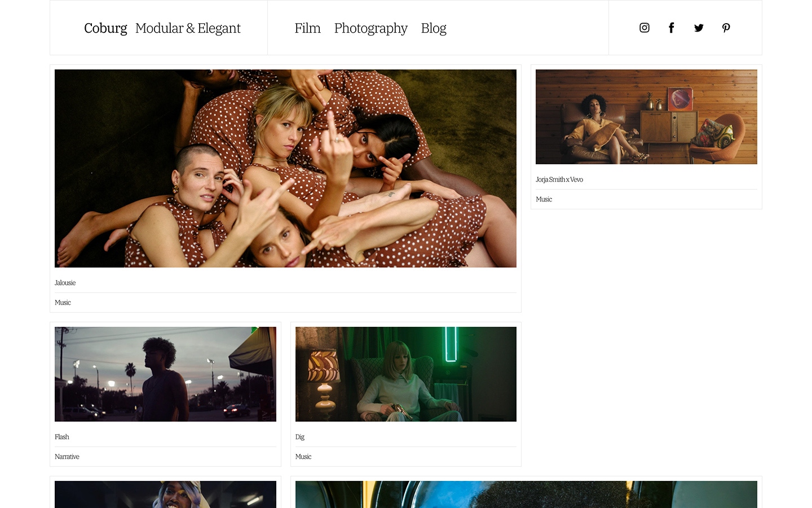Click the Music category under Jalousie
This screenshot has height=508, width=812.
(63, 303)
